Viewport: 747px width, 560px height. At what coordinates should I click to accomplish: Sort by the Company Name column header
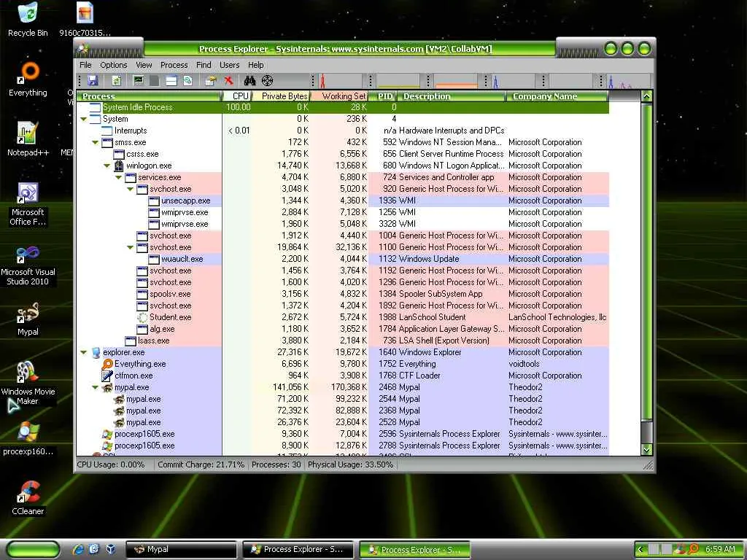[x=557, y=96]
